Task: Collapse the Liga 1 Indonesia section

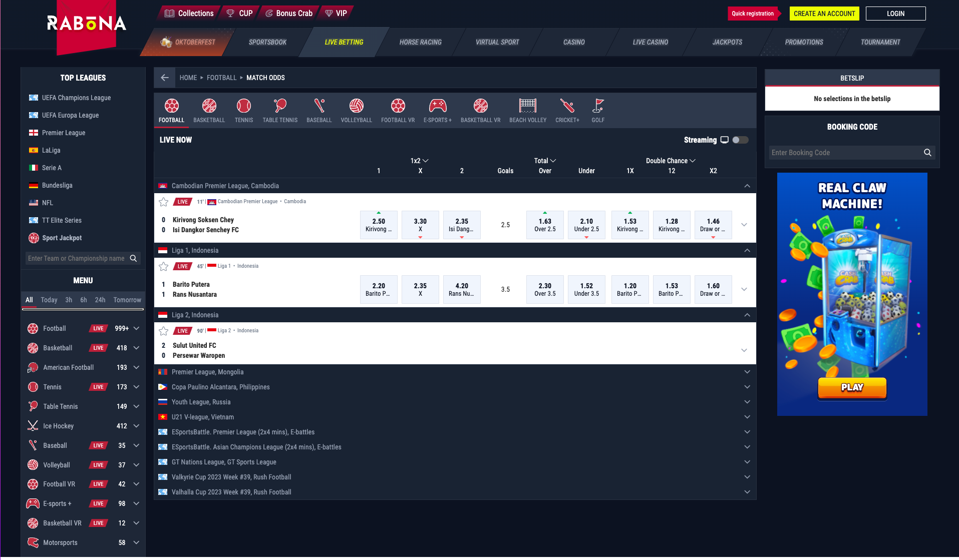Action: point(747,250)
